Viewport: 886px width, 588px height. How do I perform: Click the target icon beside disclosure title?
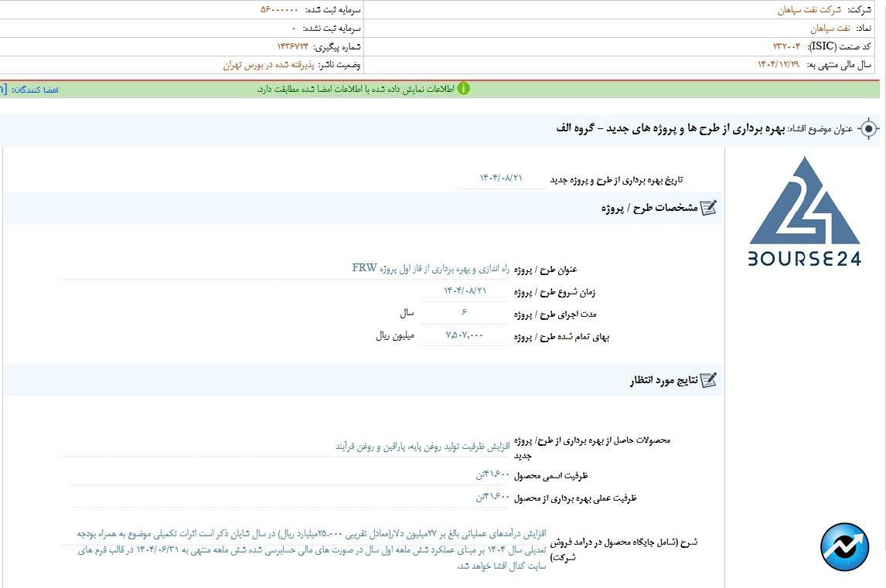pos(868,128)
